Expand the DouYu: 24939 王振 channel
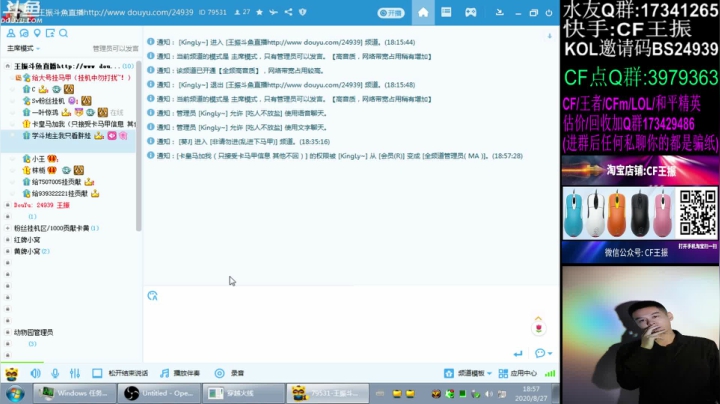The height and width of the screenshot is (404, 720). 7,205
